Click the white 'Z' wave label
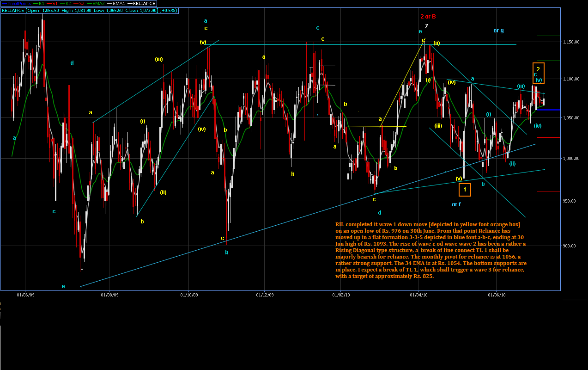This screenshot has width=588, height=370. coord(427,26)
